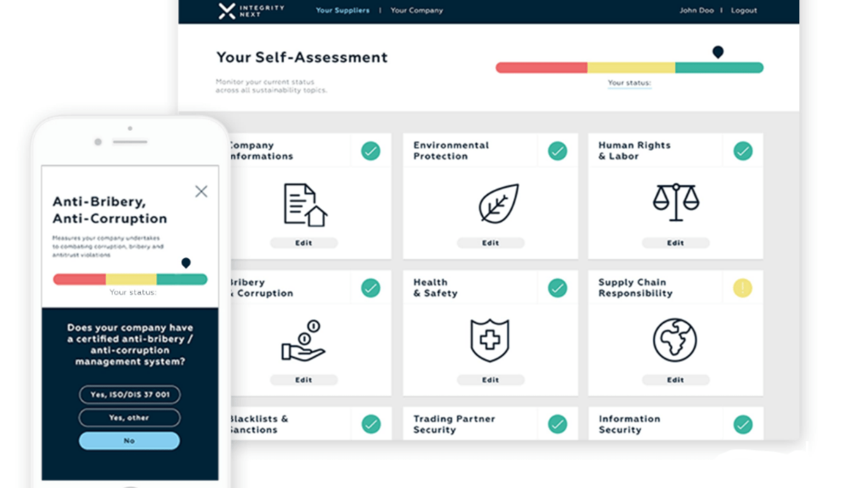This screenshot has width=868, height=488.
Task: Click yellow warning badge on Supply Chain Responsibility
Action: tap(743, 288)
